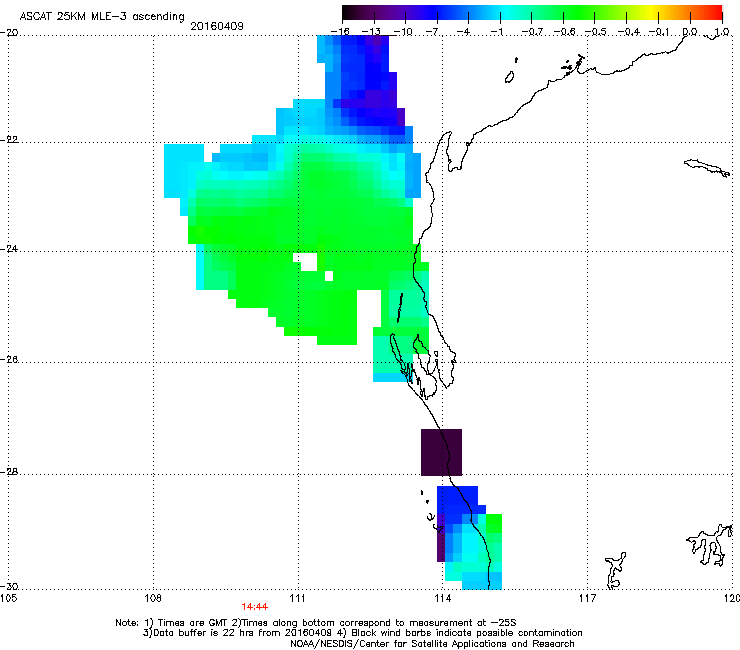The image size is (740, 650).
Task: Click the longitude axis label '117'
Action: [588, 598]
